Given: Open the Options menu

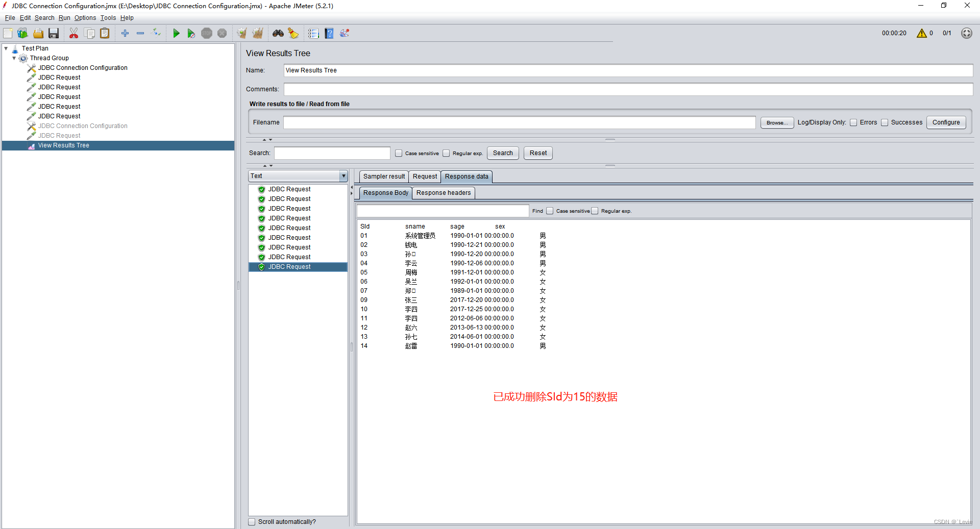Looking at the screenshot, I should 85,17.
